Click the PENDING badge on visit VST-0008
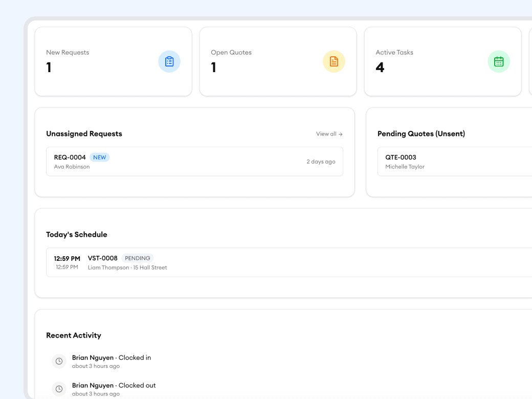The image size is (532, 399). tap(137, 258)
